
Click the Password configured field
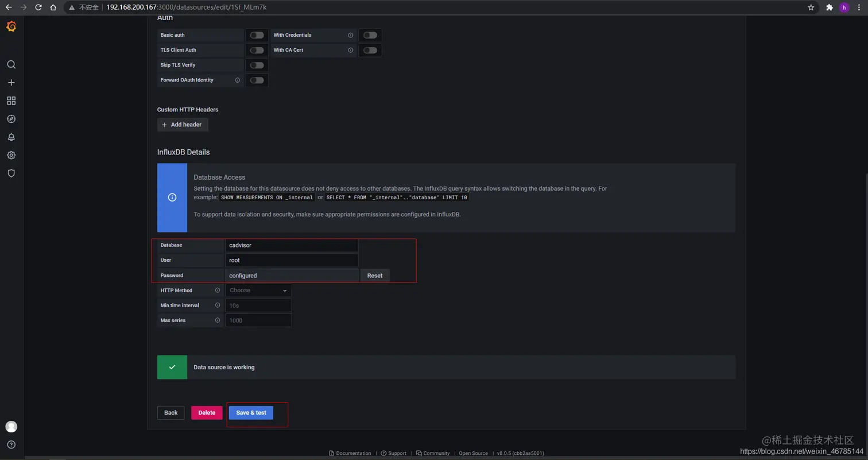coord(292,276)
